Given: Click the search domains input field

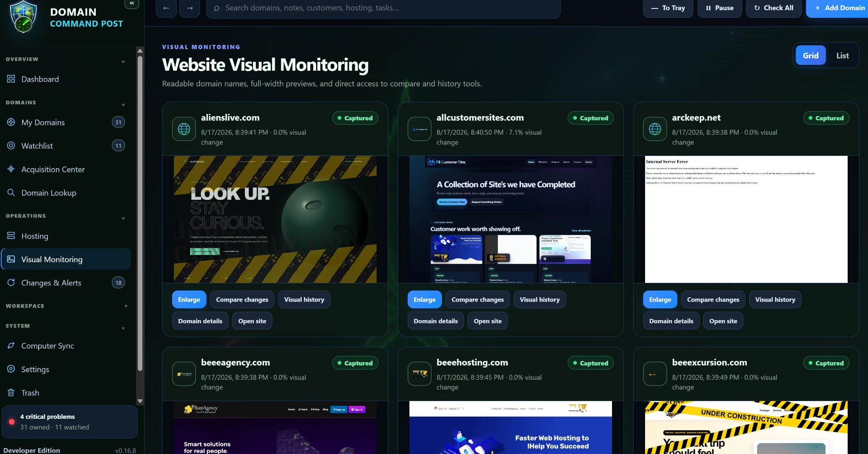Looking at the screenshot, I should point(384,8).
